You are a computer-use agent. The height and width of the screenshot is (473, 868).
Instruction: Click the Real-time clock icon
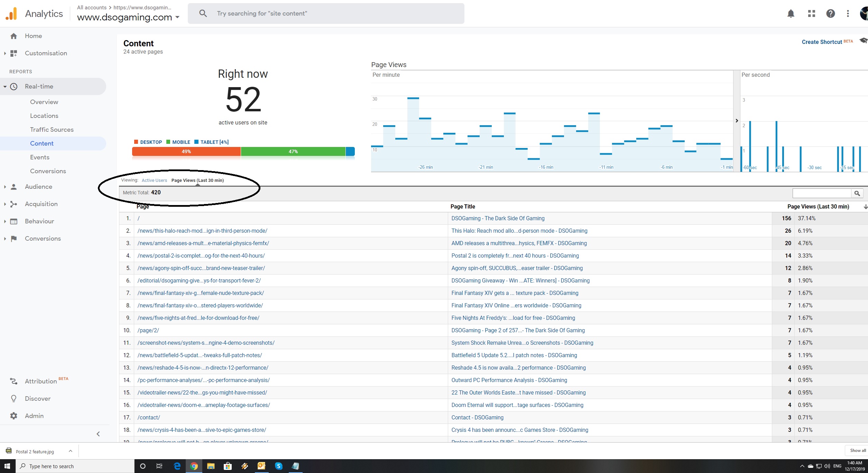click(x=14, y=86)
